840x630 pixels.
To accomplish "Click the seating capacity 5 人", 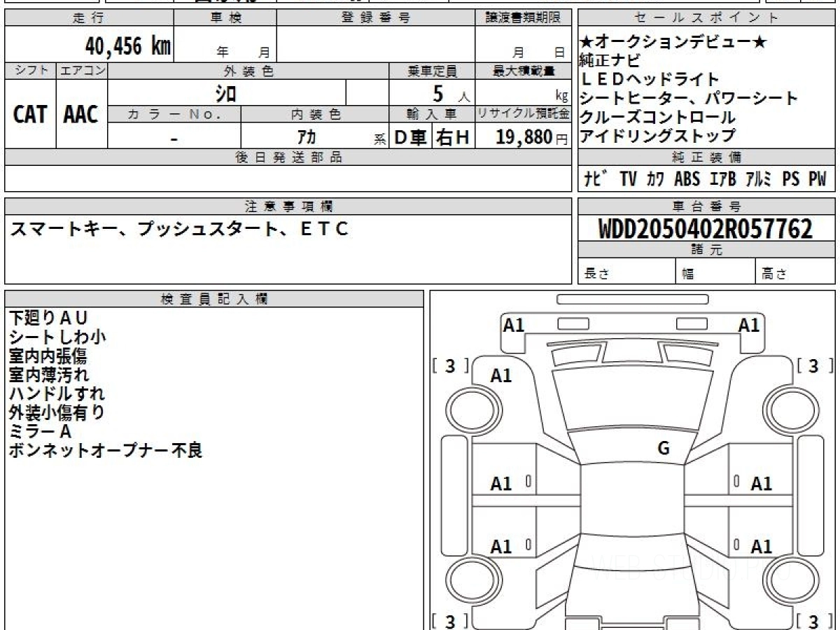I will pyautogui.click(x=451, y=93).
